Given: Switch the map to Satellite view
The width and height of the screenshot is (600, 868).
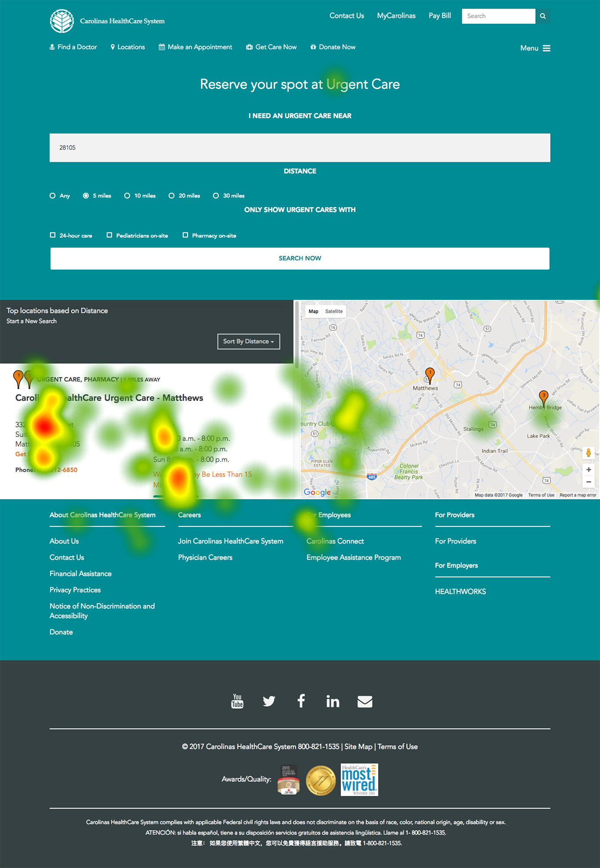Looking at the screenshot, I should tap(334, 311).
